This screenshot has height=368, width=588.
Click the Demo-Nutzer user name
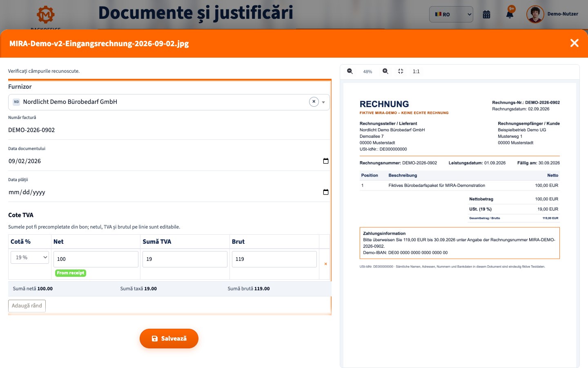[x=563, y=14]
